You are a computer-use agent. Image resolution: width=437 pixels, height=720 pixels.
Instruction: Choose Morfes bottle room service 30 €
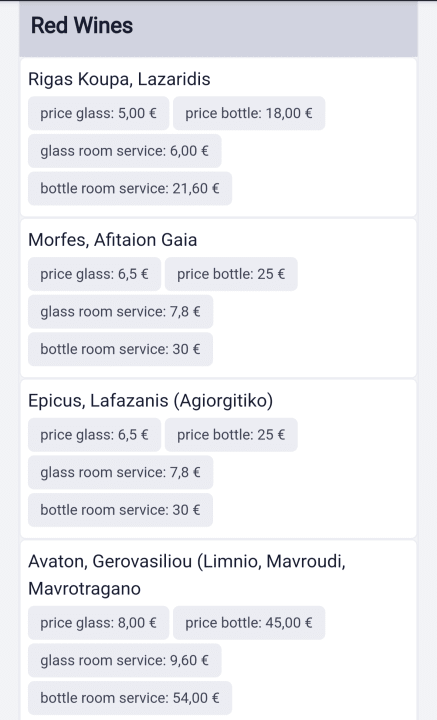tap(120, 349)
